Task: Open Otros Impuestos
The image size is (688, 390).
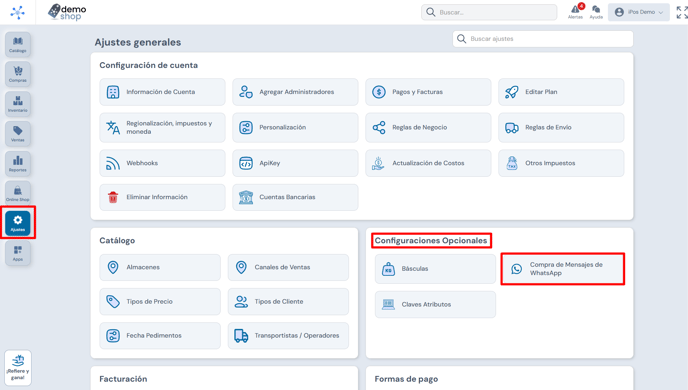Action: point(561,163)
